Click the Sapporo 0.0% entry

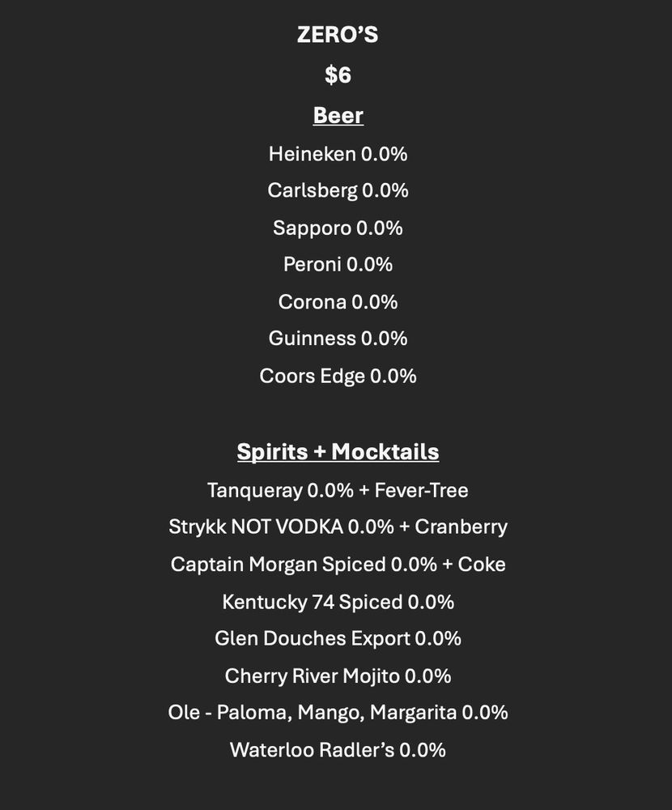(338, 228)
